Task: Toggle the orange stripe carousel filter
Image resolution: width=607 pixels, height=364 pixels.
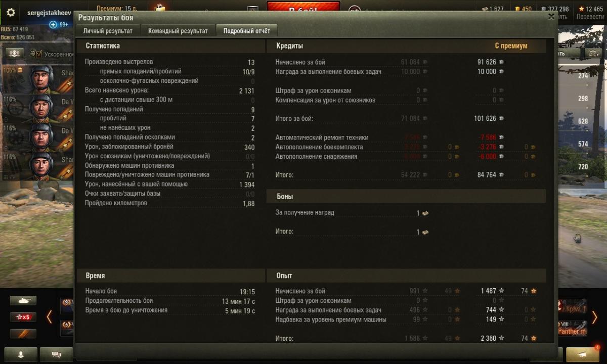Action: click(x=23, y=334)
